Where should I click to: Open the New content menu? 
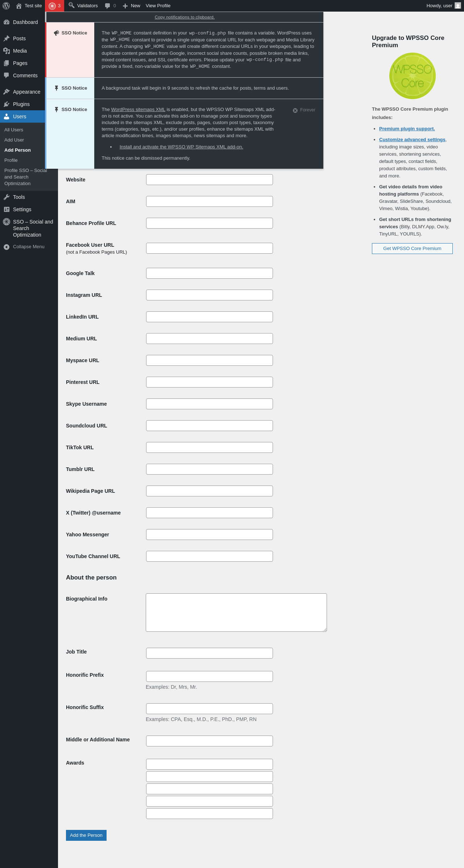click(x=131, y=6)
